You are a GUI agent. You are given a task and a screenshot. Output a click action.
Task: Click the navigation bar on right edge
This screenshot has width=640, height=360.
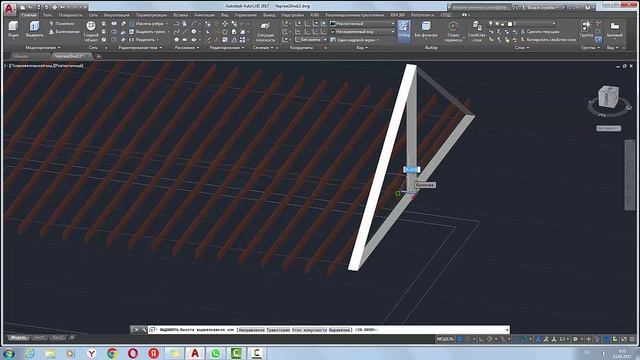pos(630,175)
